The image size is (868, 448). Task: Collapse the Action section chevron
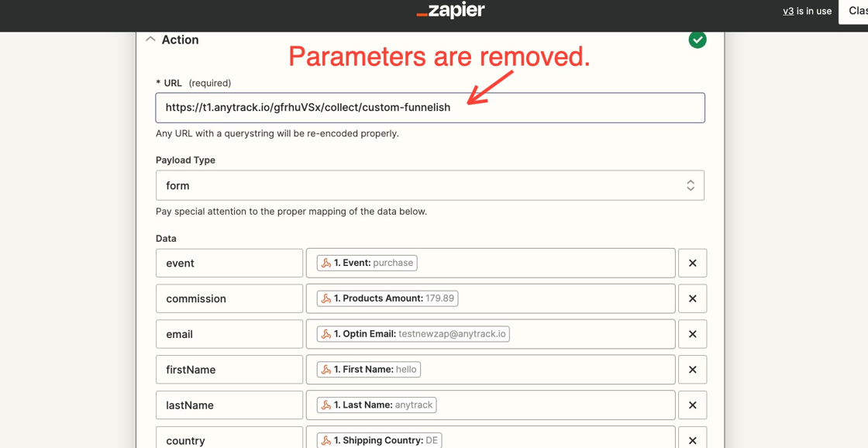point(150,40)
